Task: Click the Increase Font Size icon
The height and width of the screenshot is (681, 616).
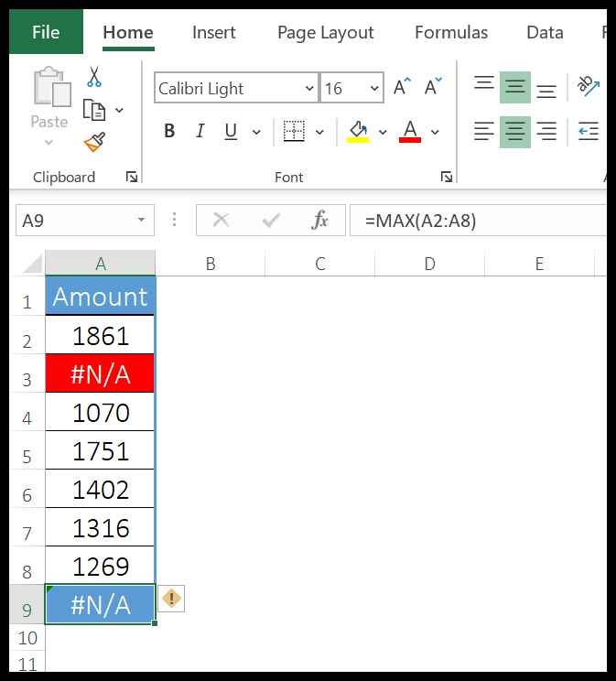Action: (402, 88)
